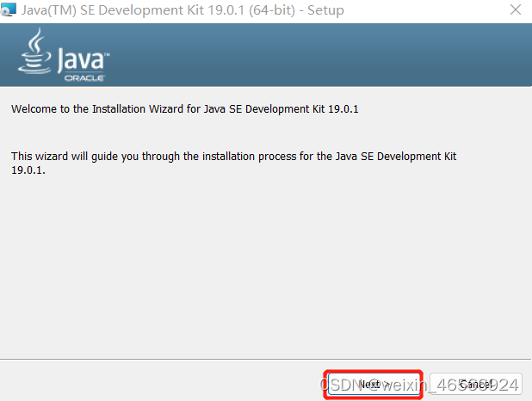Click the 'Welcome to the Installation Wizard' text
This screenshot has height=401, width=532.
point(184,109)
